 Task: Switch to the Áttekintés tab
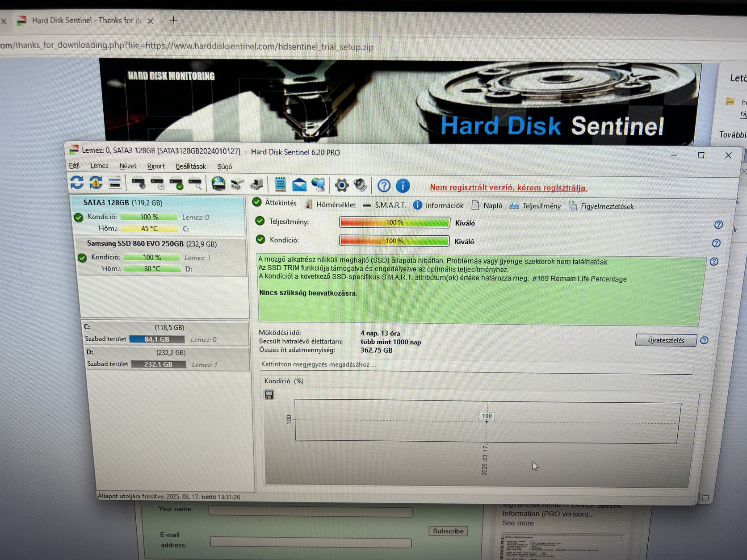275,203
